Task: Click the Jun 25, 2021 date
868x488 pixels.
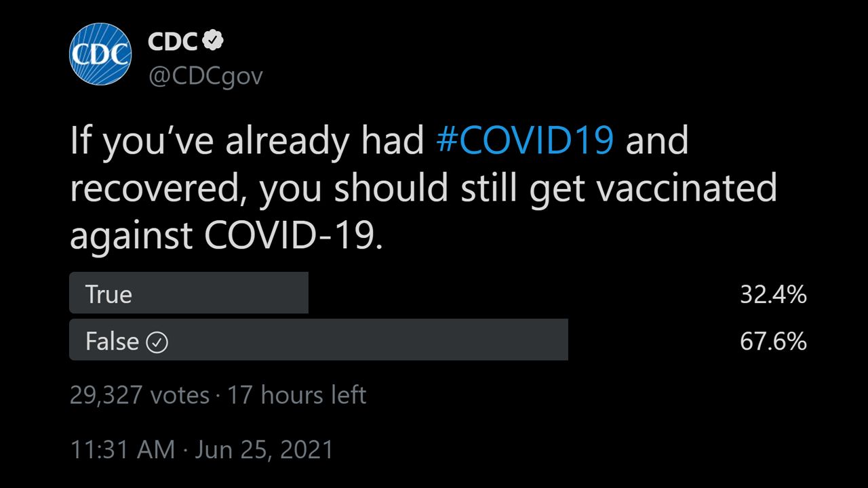Action: point(264,450)
